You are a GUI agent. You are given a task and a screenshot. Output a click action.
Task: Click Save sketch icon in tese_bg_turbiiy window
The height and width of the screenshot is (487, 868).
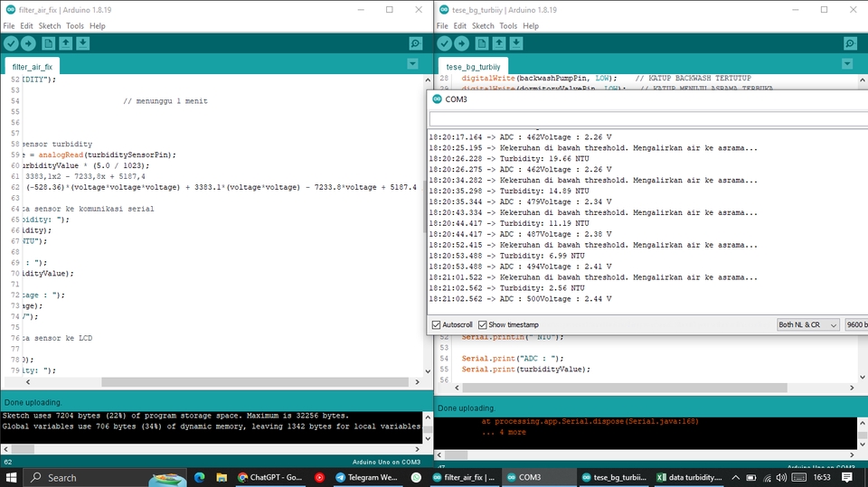[x=516, y=43]
